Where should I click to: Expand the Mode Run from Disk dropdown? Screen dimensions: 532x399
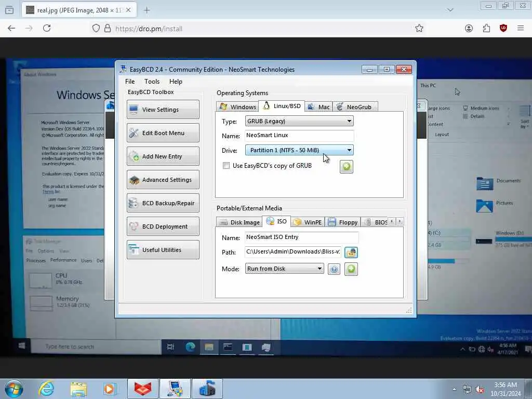[284, 269]
